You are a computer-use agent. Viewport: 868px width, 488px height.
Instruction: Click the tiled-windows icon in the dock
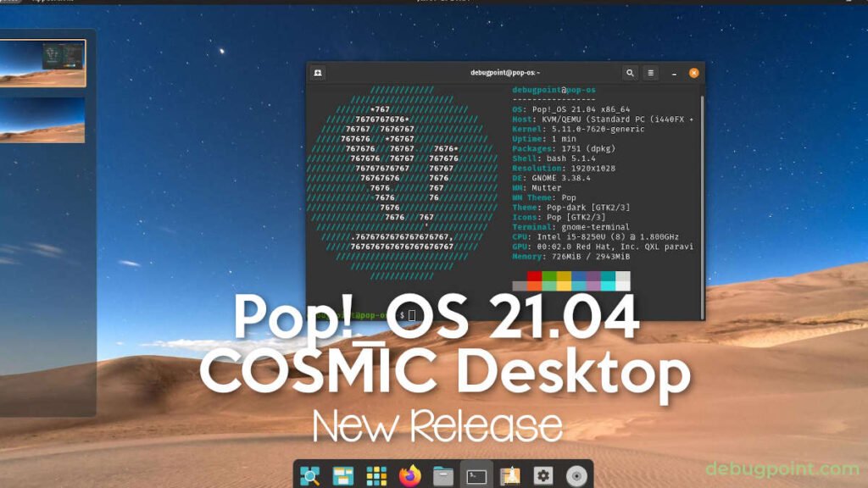click(345, 475)
